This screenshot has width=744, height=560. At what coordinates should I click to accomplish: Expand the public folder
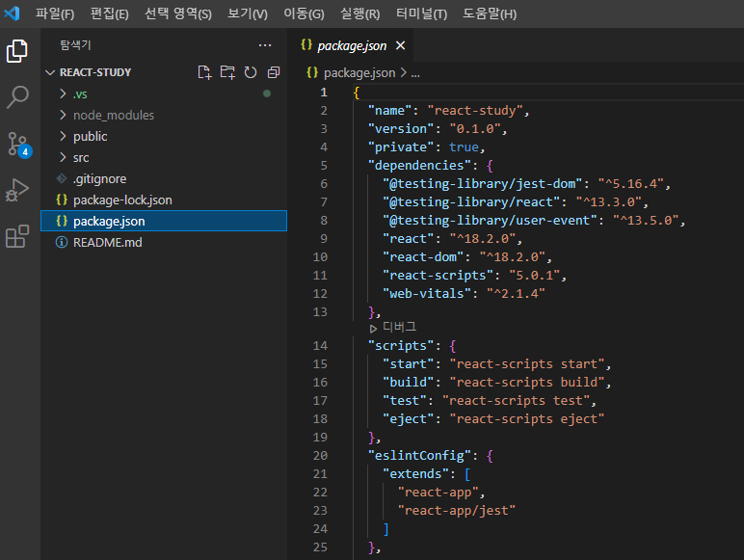[x=63, y=136]
